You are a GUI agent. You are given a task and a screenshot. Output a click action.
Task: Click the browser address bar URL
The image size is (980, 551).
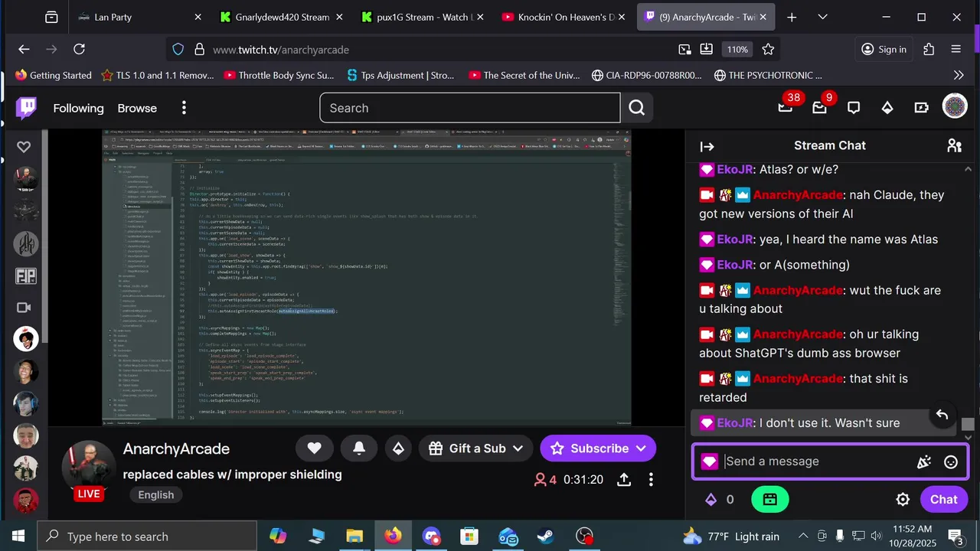(x=281, y=49)
